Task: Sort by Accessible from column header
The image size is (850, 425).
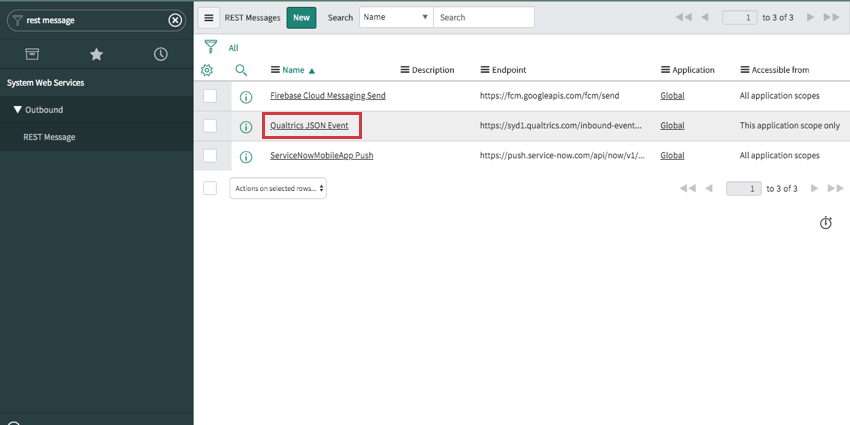Action: tap(781, 70)
